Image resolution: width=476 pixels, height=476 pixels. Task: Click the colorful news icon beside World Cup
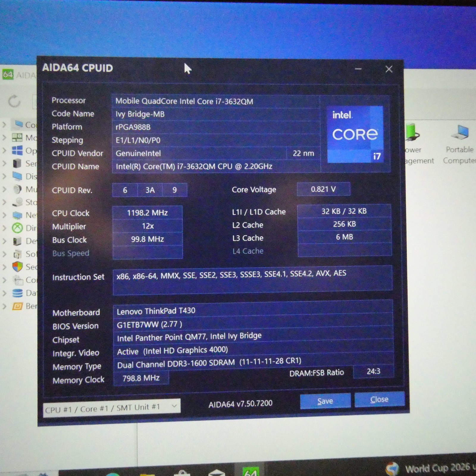click(392, 469)
